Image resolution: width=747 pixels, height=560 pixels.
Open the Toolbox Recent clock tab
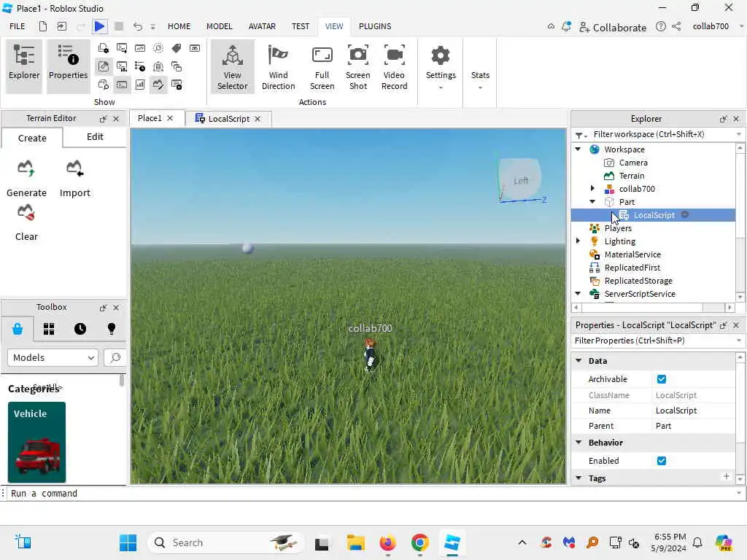80,329
